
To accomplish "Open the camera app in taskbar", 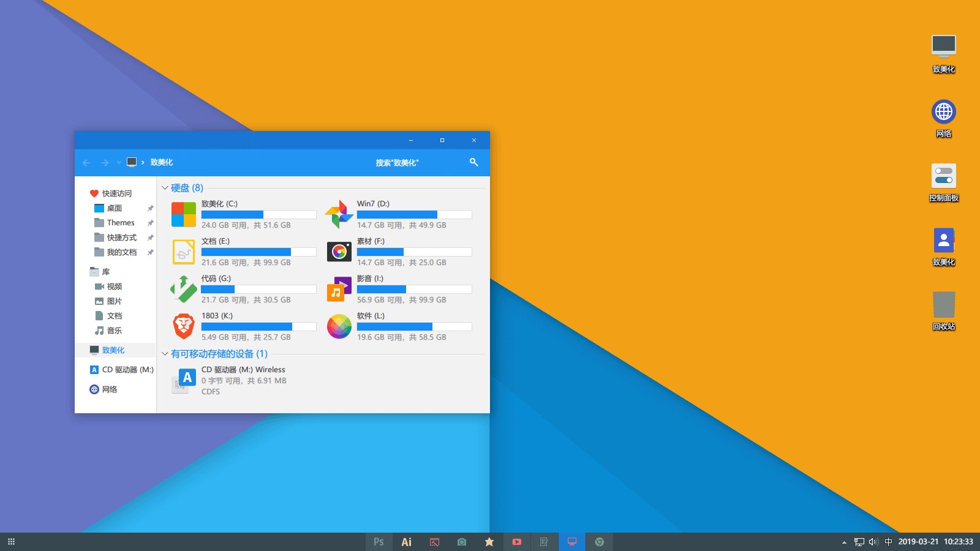I will (462, 542).
